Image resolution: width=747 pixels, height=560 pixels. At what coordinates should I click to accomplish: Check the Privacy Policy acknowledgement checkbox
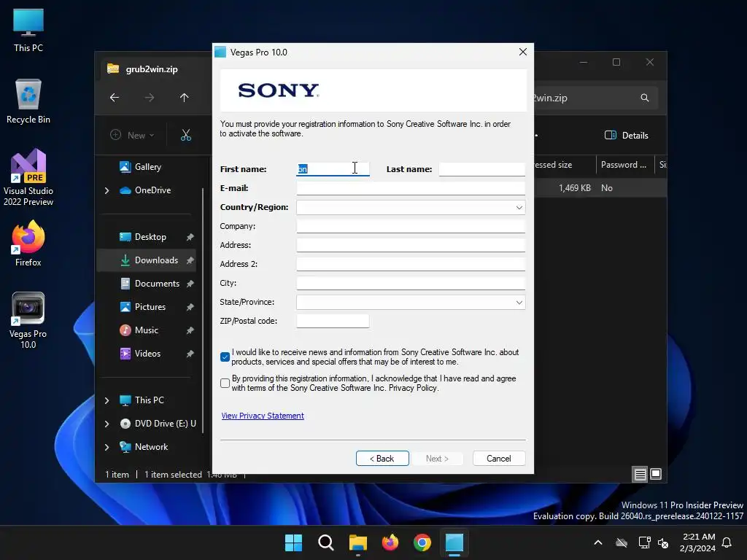[225, 383]
